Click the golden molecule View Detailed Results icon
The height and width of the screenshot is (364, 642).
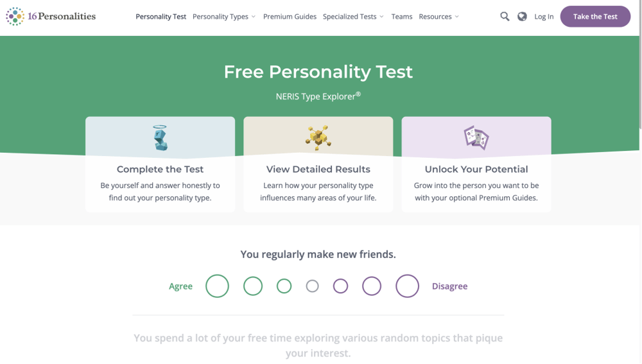pyautogui.click(x=318, y=138)
